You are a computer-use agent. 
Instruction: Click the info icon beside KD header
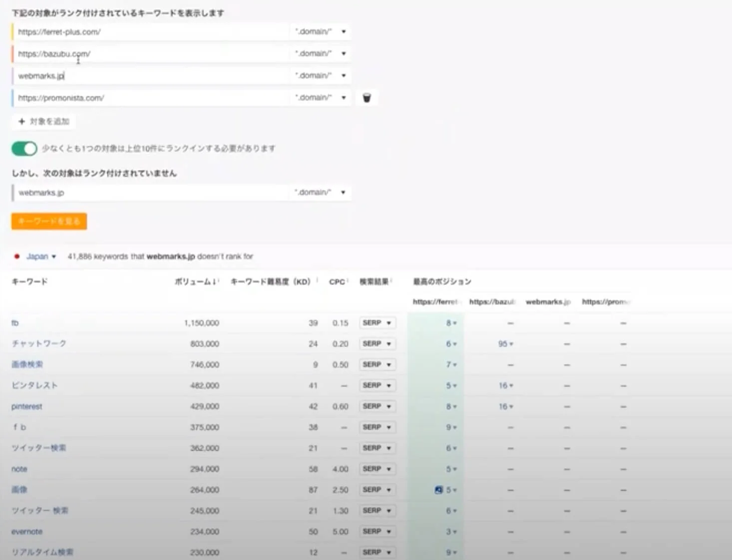[x=317, y=281]
